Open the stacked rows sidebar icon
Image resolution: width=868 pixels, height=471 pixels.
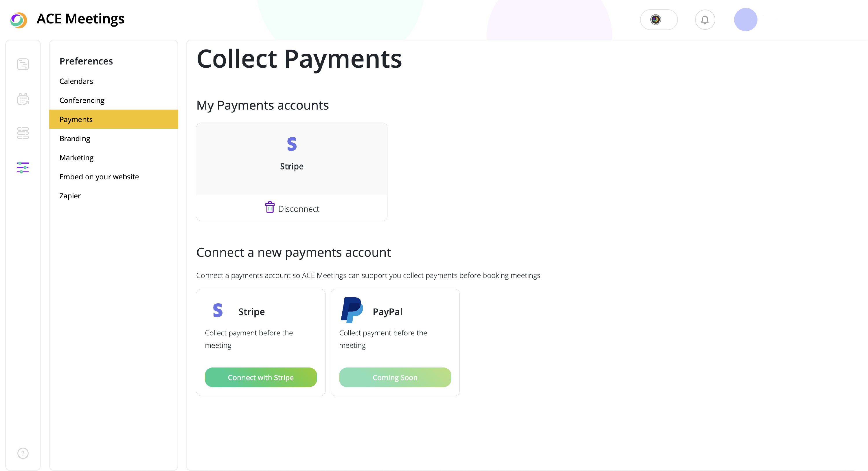coord(23,133)
